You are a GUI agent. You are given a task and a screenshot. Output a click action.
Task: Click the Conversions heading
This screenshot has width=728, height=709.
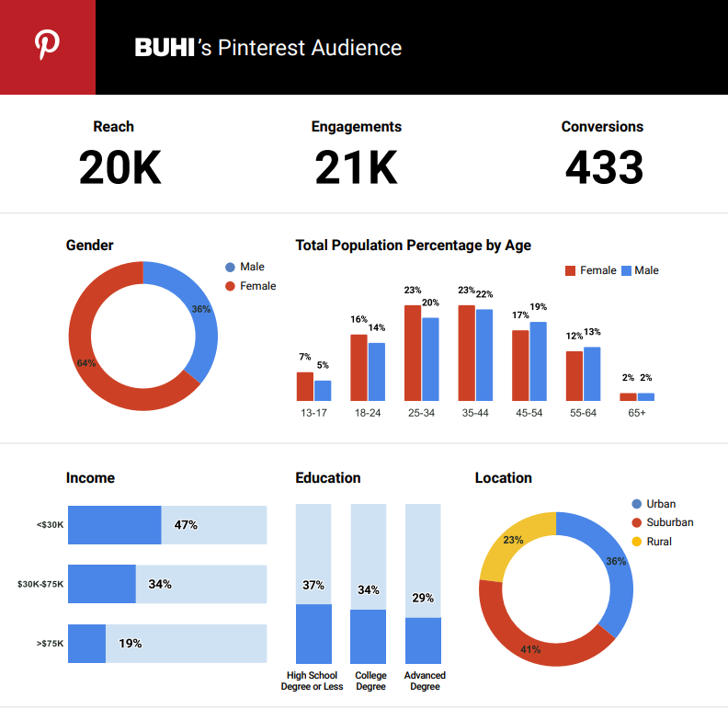pyautogui.click(x=602, y=126)
